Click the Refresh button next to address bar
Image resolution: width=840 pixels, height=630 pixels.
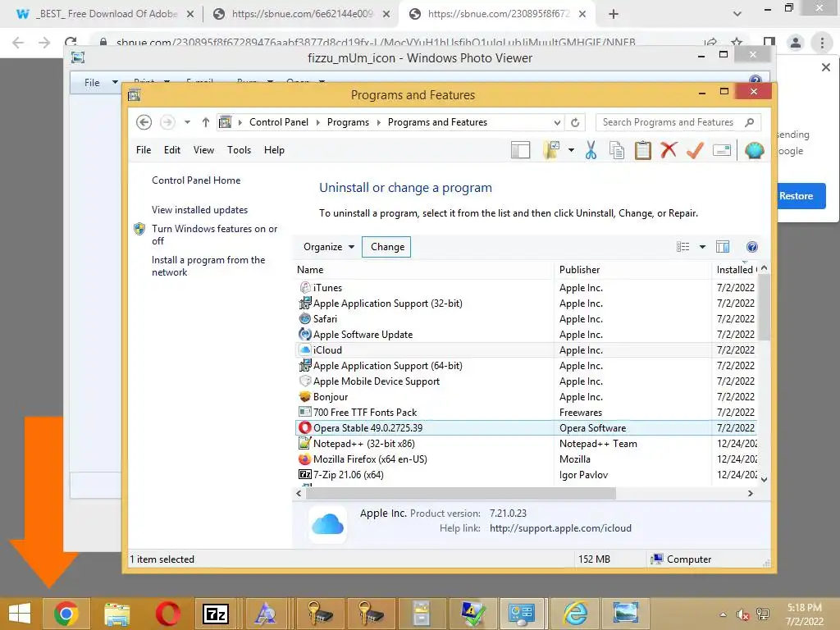(x=575, y=122)
